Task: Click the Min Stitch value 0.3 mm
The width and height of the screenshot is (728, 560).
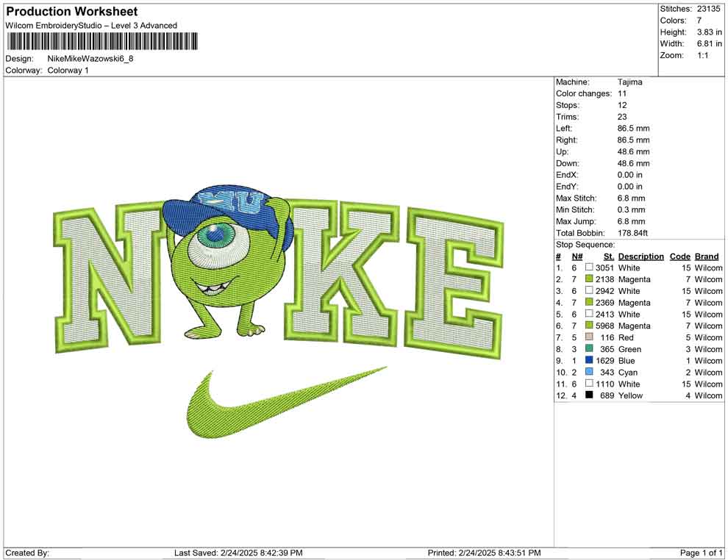Action: click(631, 209)
